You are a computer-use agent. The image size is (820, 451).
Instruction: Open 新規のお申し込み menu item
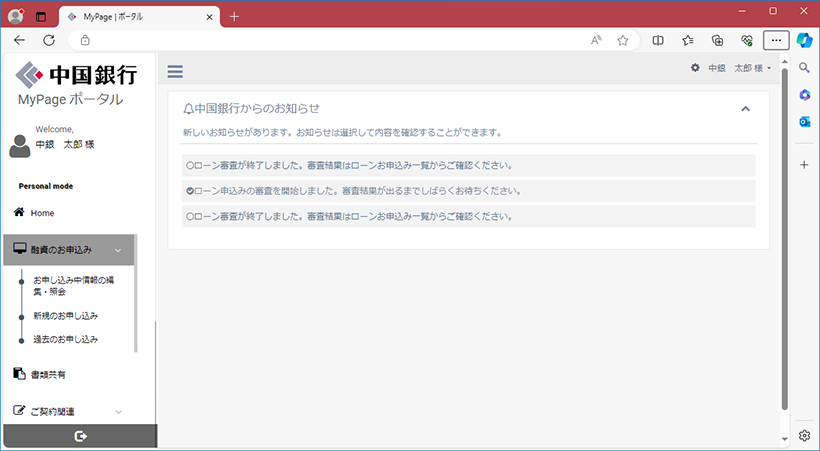65,316
